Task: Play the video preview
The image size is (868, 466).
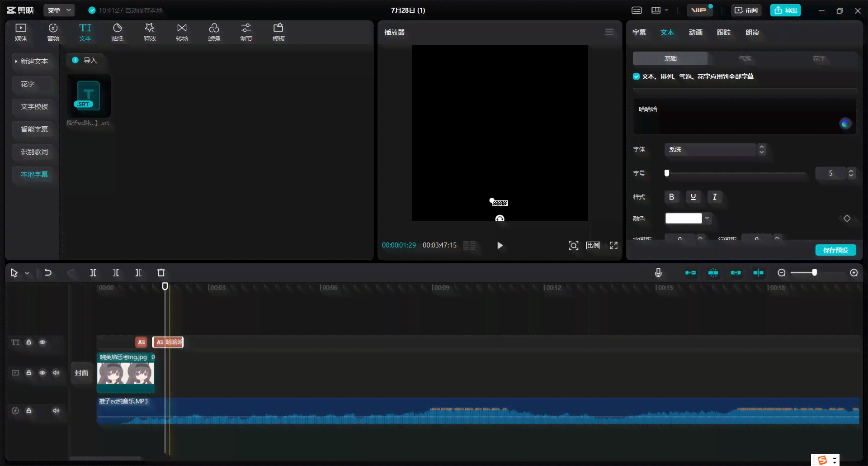Action: coord(500,245)
